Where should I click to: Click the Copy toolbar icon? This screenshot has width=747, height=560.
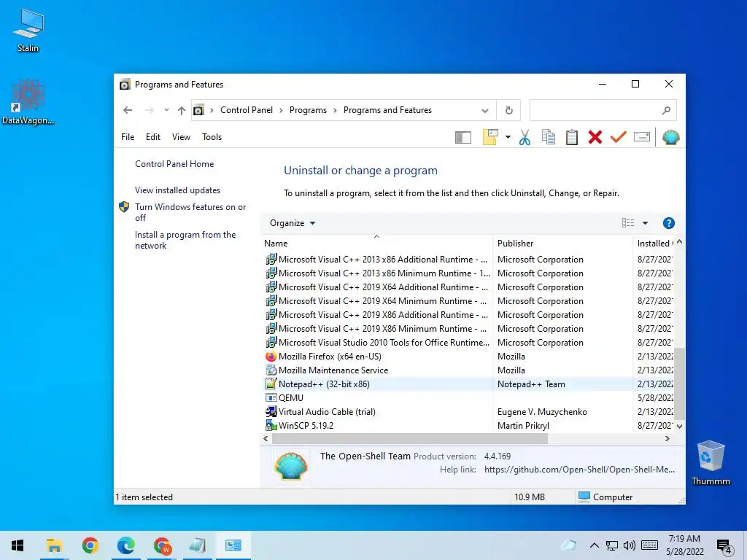coord(549,138)
